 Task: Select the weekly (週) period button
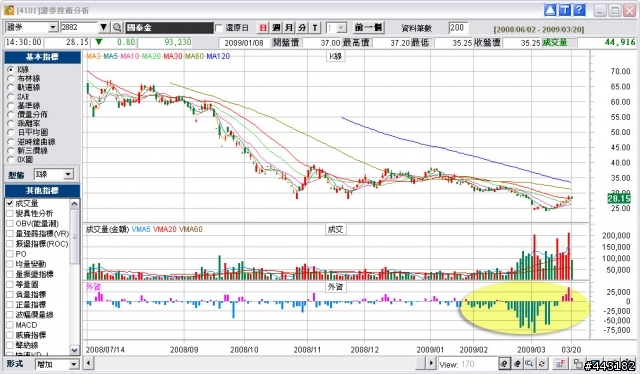[x=276, y=28]
